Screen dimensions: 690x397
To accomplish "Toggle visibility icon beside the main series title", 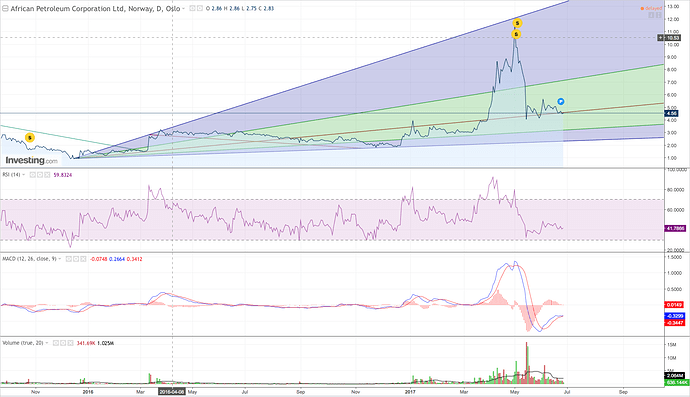I will [192, 8].
